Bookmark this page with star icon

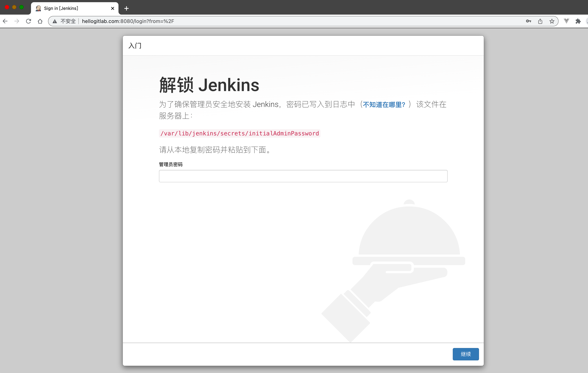click(x=552, y=21)
